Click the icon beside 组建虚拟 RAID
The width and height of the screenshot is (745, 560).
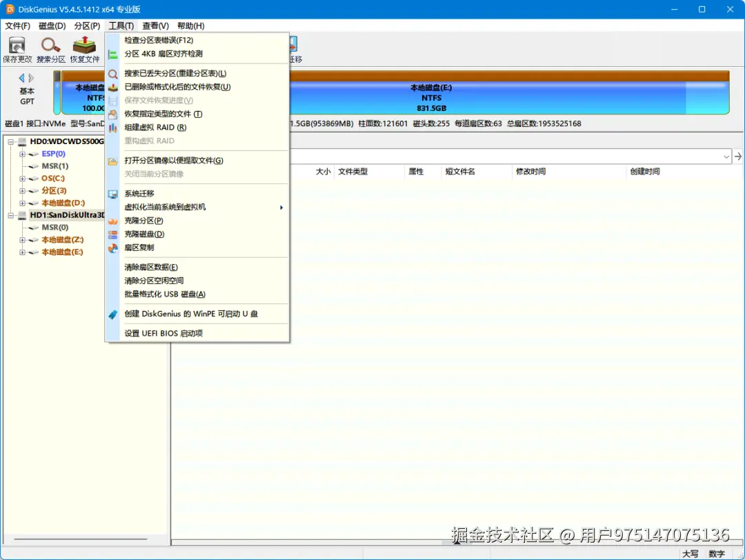click(x=112, y=128)
